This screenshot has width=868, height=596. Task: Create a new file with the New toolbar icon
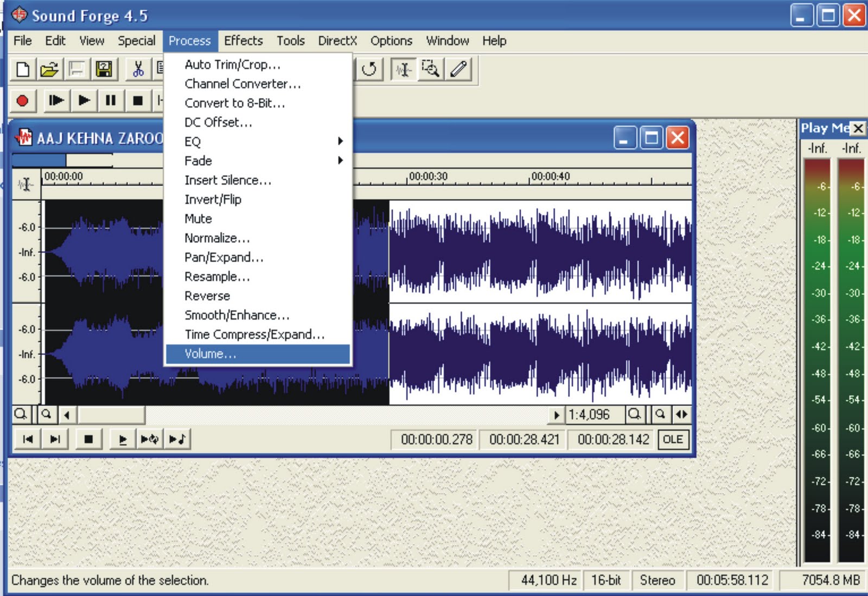point(23,69)
